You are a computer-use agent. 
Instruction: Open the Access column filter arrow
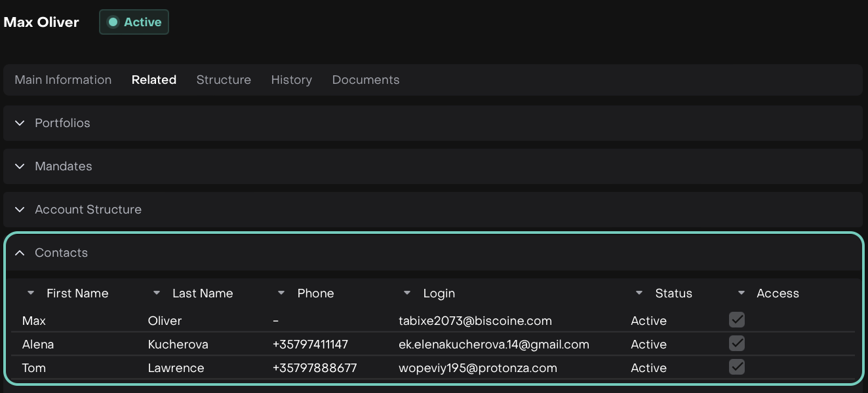(x=741, y=293)
